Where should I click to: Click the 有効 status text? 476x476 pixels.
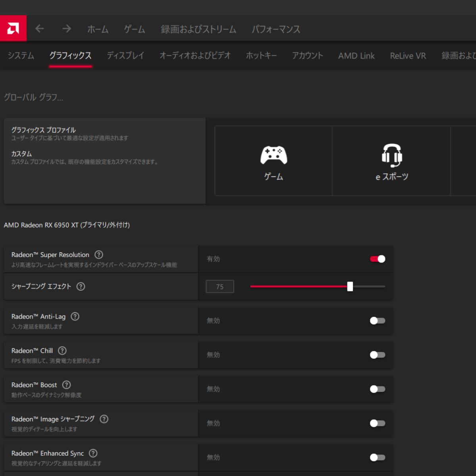pos(213,259)
